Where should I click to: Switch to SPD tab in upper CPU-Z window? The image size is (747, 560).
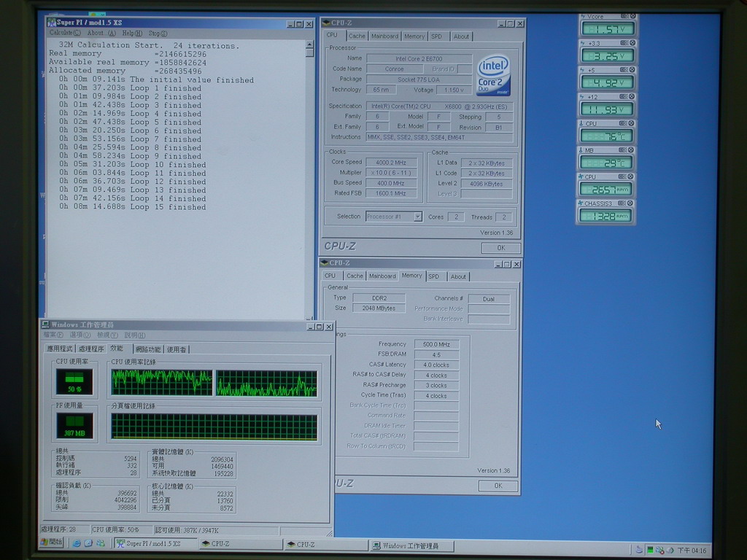point(437,36)
